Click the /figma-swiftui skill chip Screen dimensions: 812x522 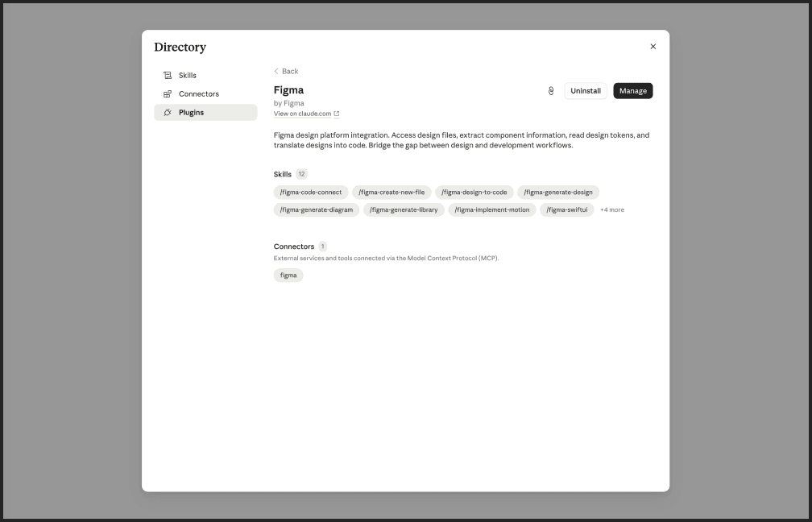(x=567, y=210)
